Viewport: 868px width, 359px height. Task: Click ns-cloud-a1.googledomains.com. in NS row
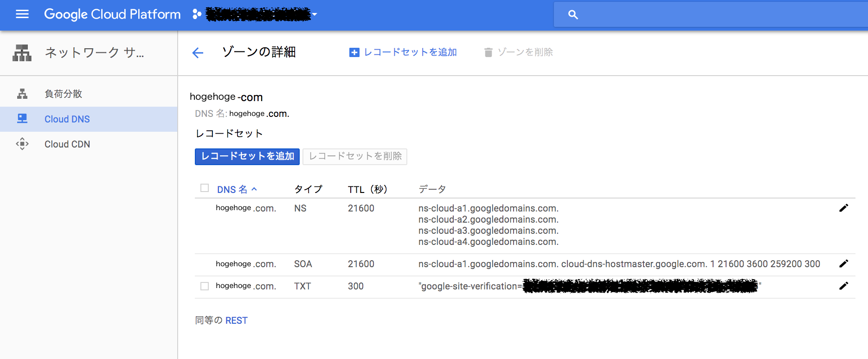[489, 208]
